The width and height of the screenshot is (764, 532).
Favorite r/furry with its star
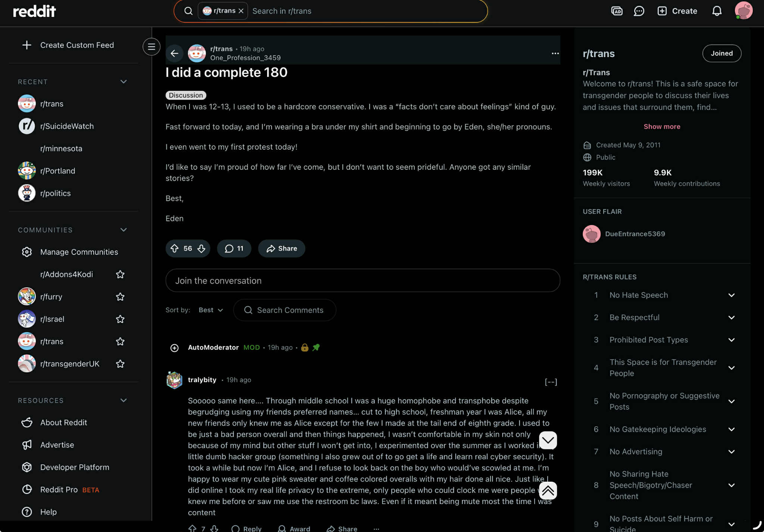[x=120, y=297]
